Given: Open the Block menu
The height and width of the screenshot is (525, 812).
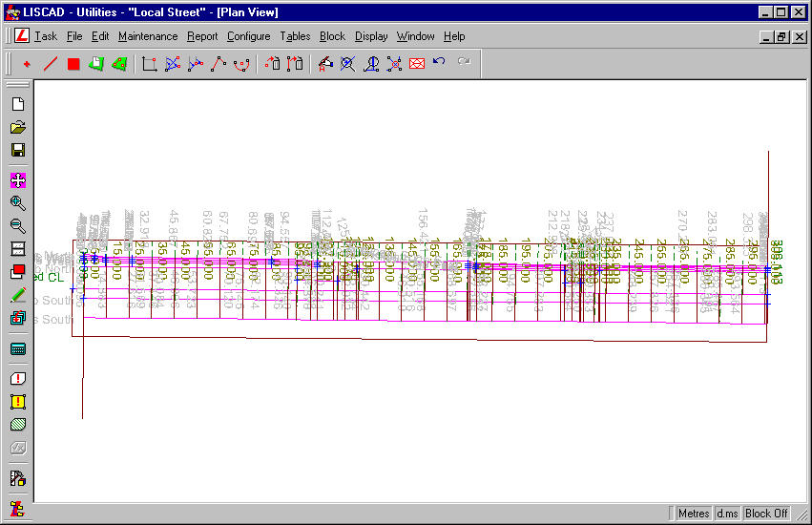Looking at the screenshot, I should coord(332,36).
